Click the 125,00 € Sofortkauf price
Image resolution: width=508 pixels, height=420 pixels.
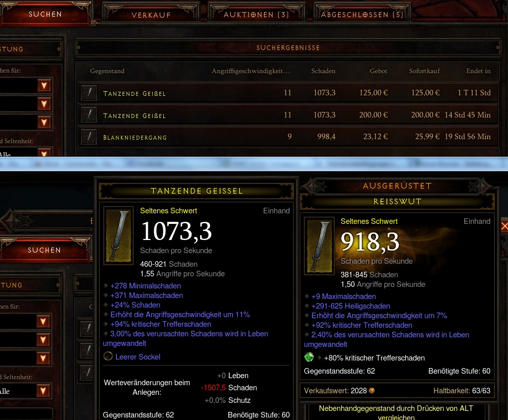(425, 93)
